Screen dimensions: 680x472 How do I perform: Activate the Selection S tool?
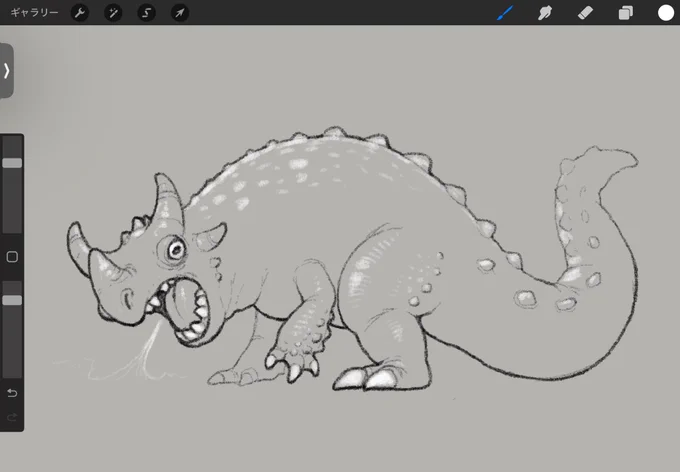coord(147,13)
